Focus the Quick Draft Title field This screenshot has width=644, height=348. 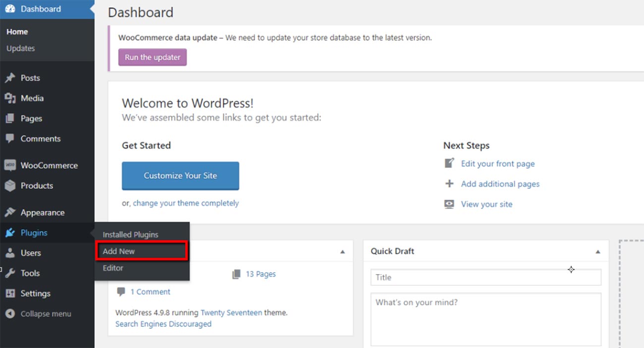point(486,277)
